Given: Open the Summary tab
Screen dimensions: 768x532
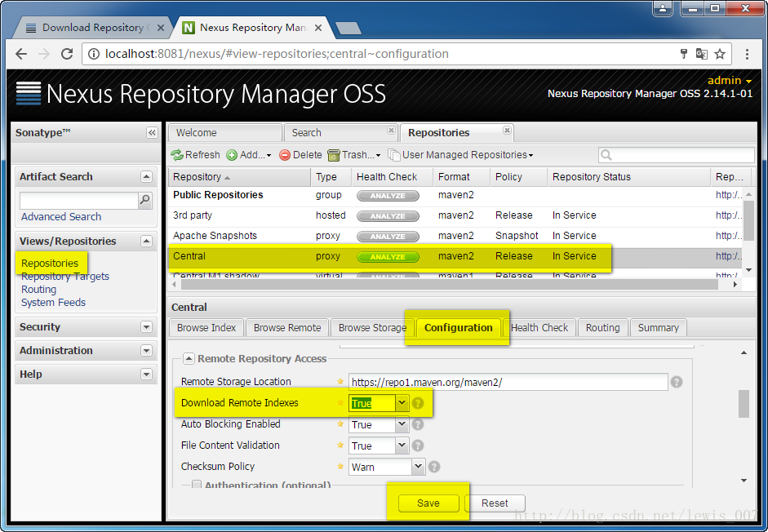Looking at the screenshot, I should 659,328.
